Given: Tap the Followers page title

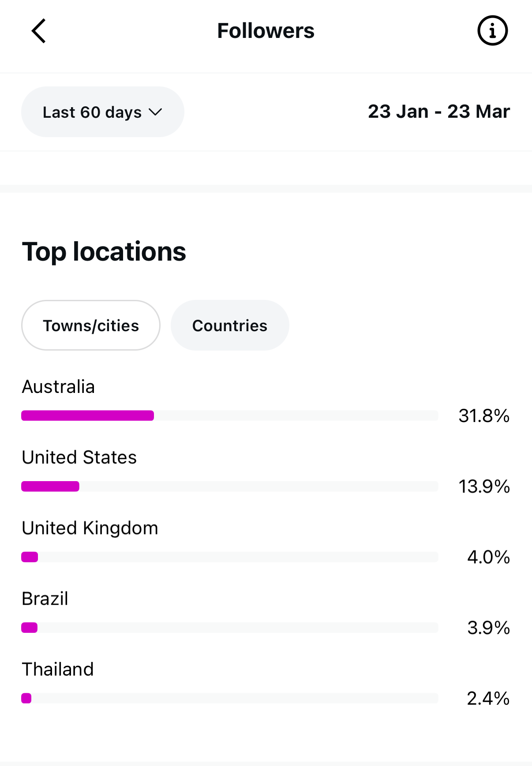Looking at the screenshot, I should coord(266,31).
